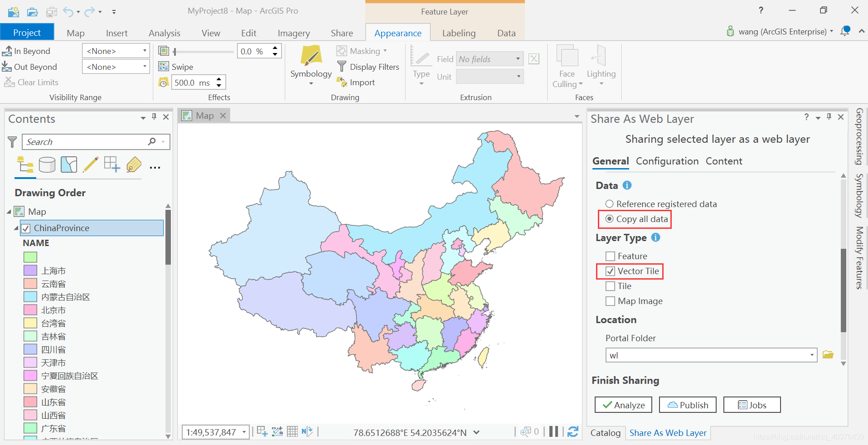Open the notifications bell icon
Image resolution: width=868 pixels, height=445 pixels.
[845, 31]
